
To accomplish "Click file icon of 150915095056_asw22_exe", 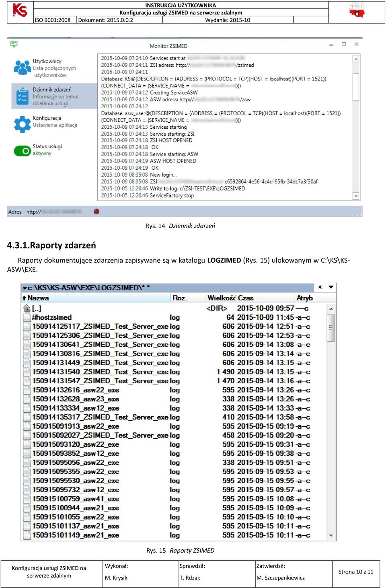I will pos(27,463).
